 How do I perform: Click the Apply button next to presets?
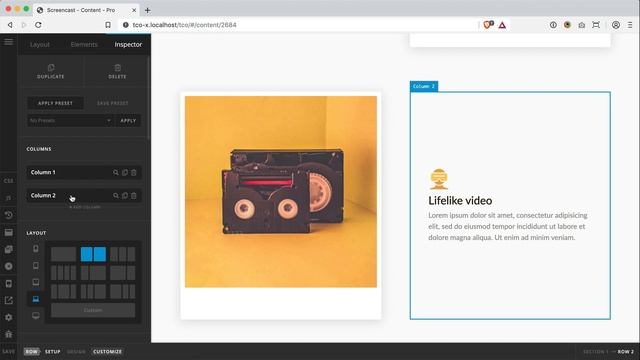(128, 121)
